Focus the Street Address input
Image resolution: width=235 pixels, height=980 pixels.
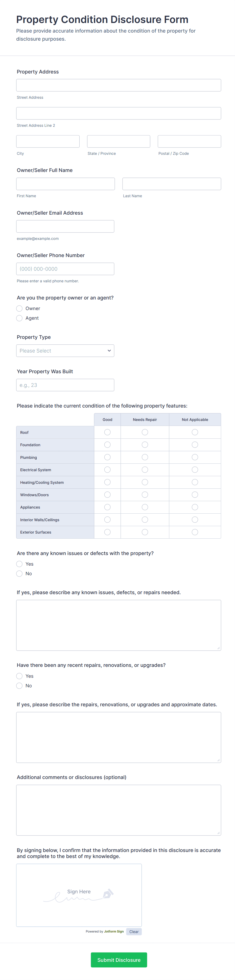[x=119, y=85]
